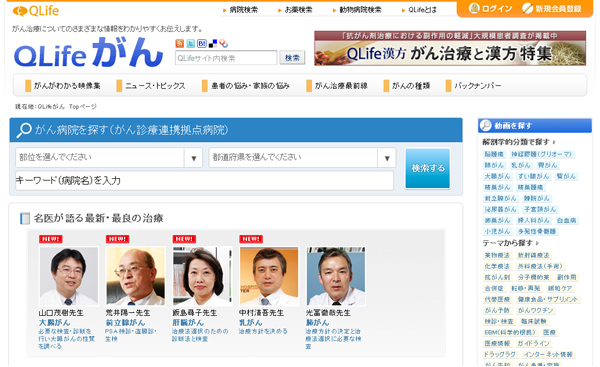Click the ログイン lock icon button
600x367 pixels.
491,8
